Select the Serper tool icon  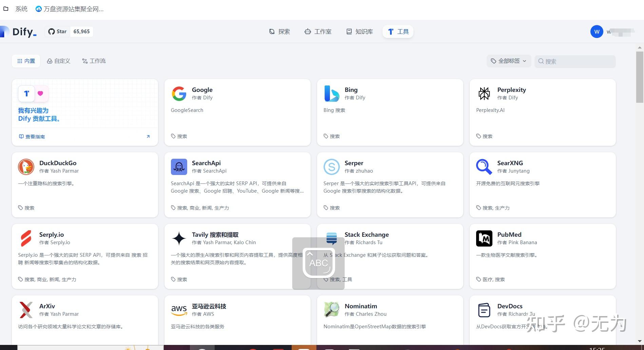[331, 167]
